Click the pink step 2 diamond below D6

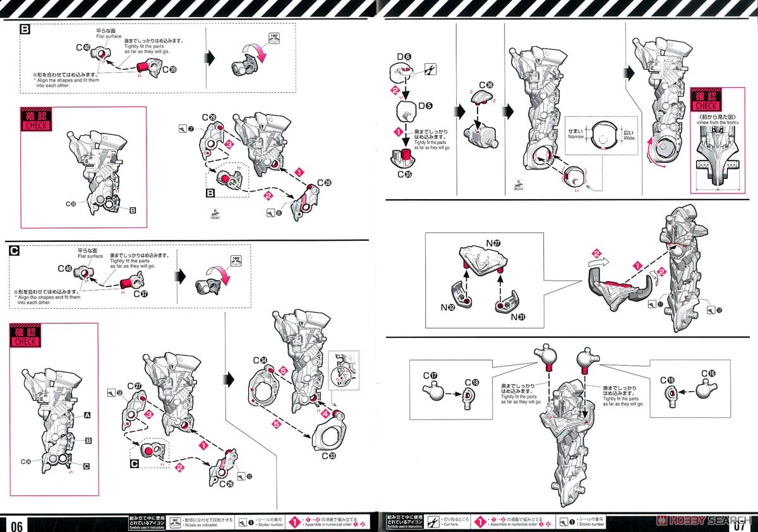[395, 91]
